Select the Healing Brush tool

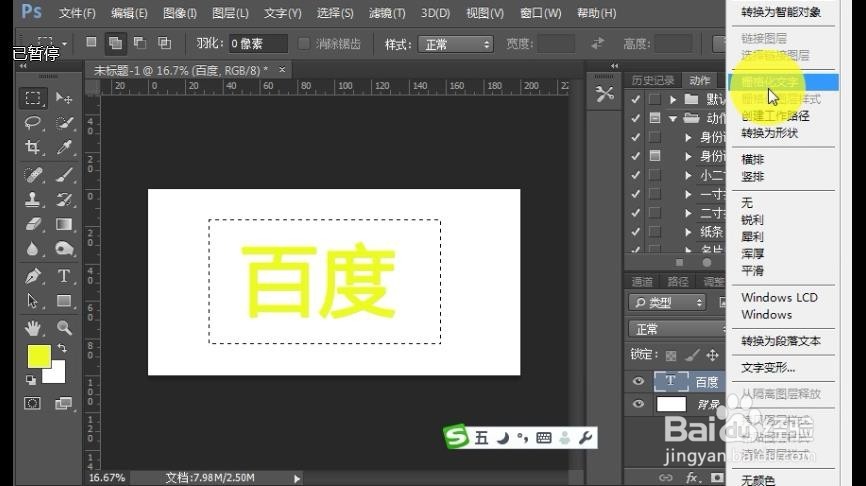[33, 175]
